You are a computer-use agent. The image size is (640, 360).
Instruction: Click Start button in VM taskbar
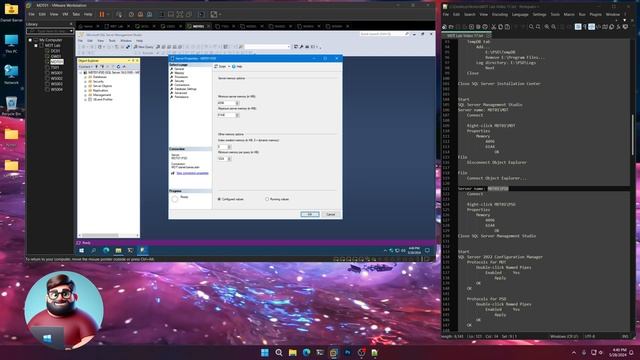click(x=81, y=250)
